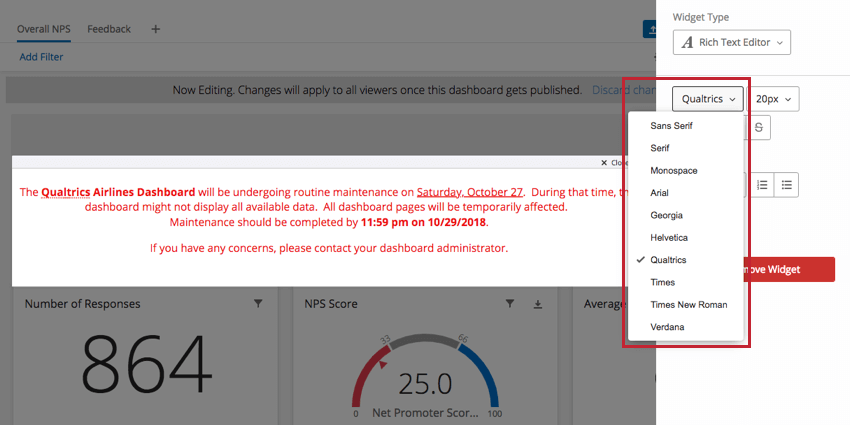
Task: Click the Number of Responses widget title
Action: point(82,304)
